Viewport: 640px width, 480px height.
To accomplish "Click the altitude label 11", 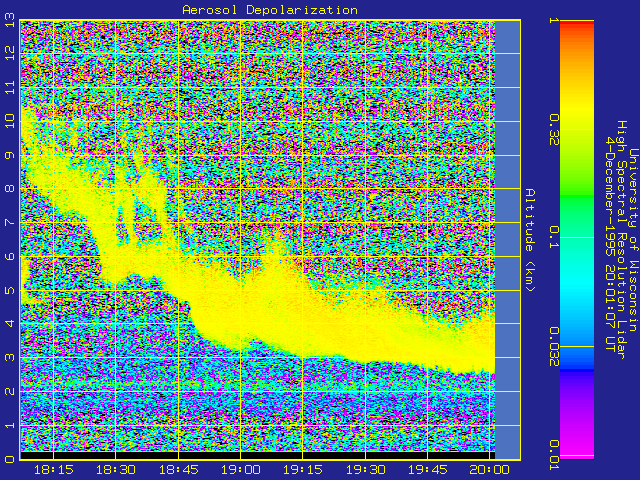I will (10, 87).
